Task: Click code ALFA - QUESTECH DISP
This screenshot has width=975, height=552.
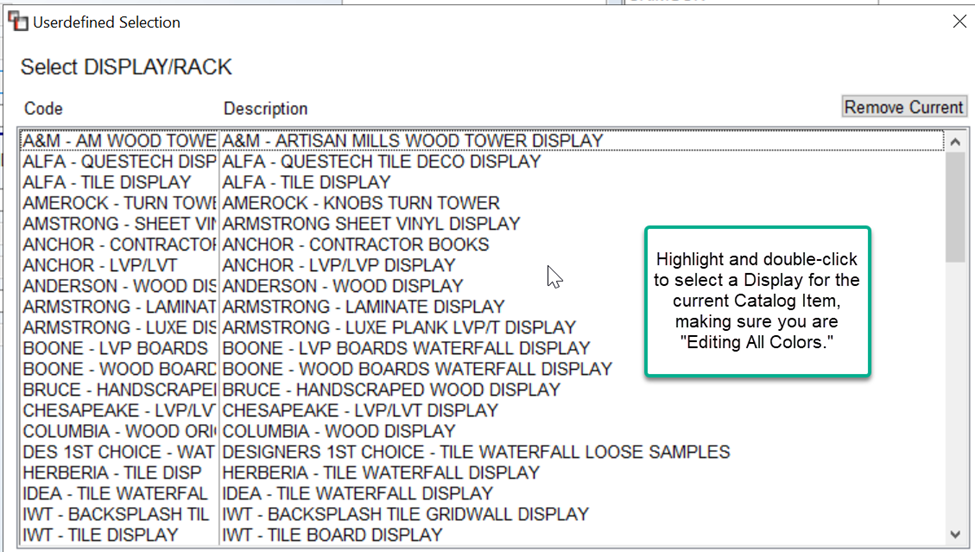Action: (119, 162)
